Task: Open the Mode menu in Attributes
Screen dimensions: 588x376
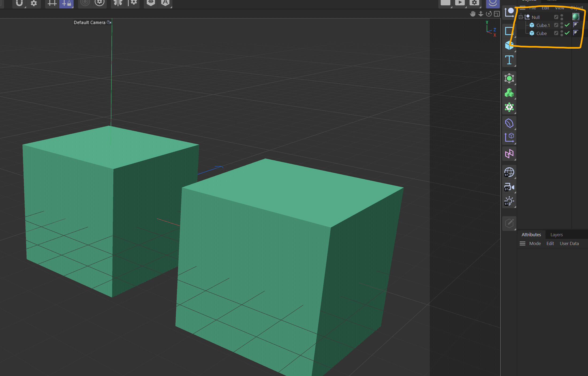Action: pyautogui.click(x=535, y=243)
